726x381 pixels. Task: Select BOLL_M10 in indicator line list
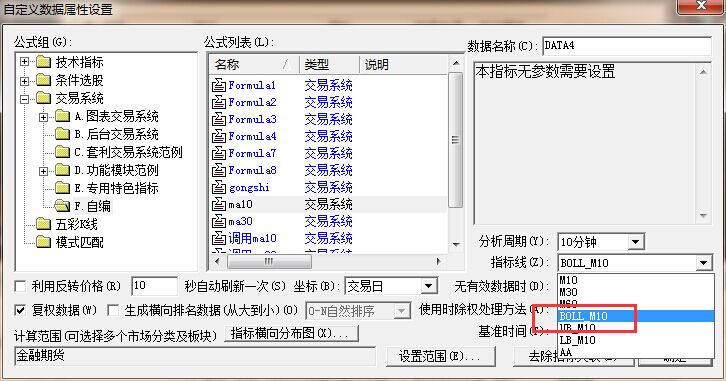pos(635,316)
